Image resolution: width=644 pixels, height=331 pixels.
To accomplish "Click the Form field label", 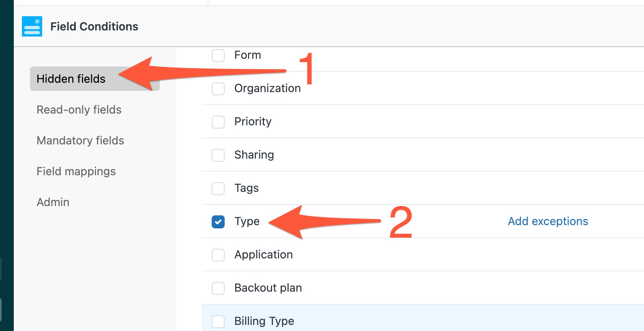I will [247, 56].
